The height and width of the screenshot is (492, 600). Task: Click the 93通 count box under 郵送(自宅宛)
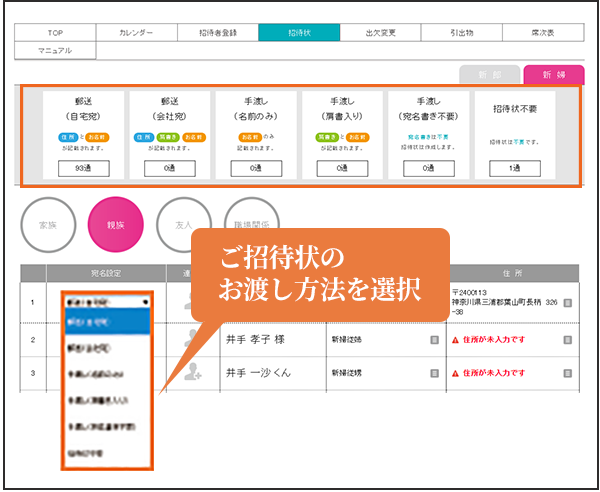point(85,168)
